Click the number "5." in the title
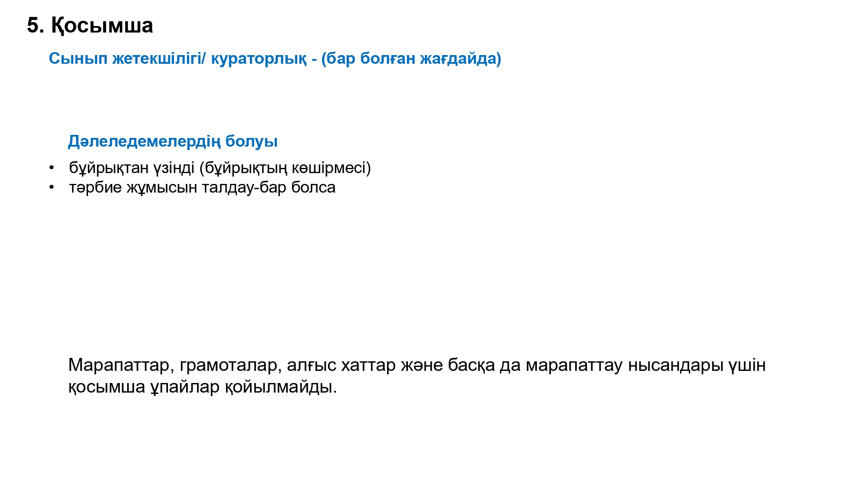The image size is (868, 488). click(x=36, y=26)
